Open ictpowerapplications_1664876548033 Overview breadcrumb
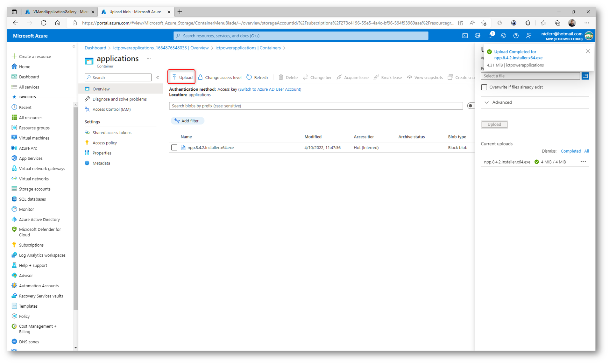Viewport: 609px width, 364px height. coord(161,48)
